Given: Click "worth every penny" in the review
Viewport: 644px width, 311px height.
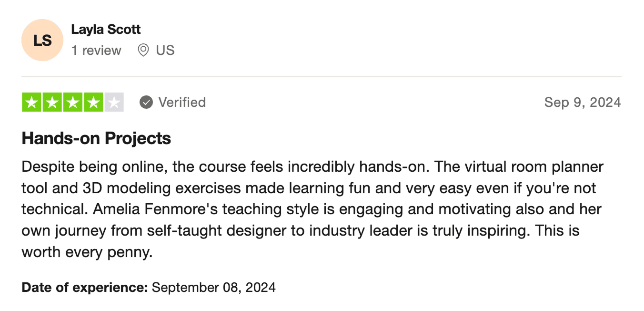Looking at the screenshot, I should tap(87, 252).
